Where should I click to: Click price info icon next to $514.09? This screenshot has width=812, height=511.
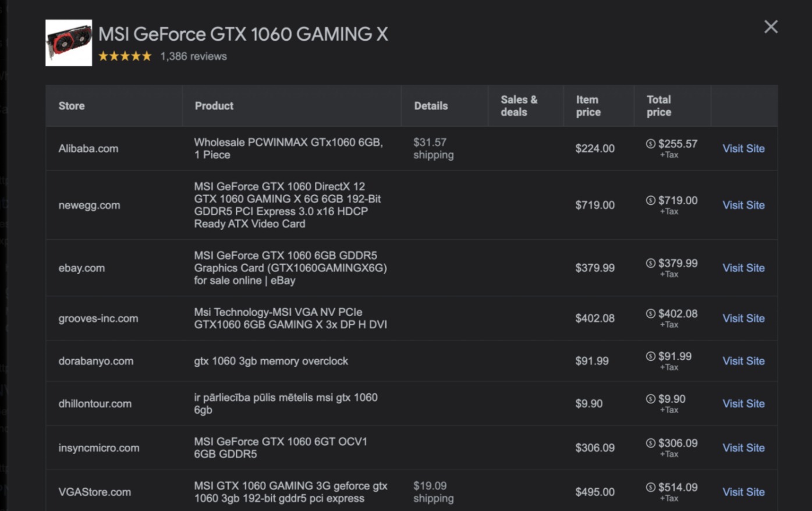click(651, 487)
